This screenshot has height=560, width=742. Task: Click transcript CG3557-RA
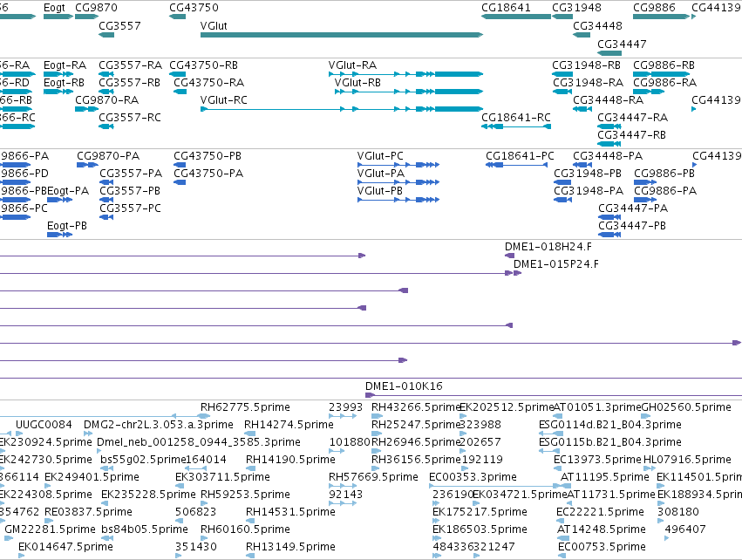[x=106, y=74]
